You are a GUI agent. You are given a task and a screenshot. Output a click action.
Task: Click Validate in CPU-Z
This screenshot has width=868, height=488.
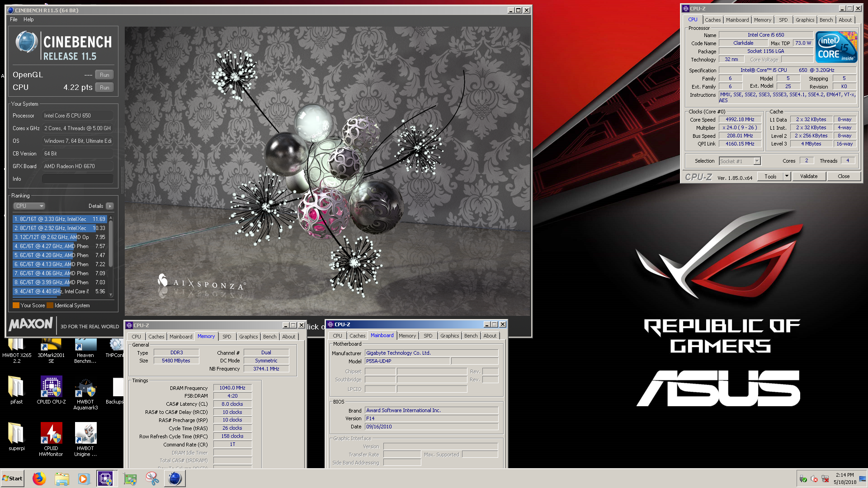coord(809,176)
